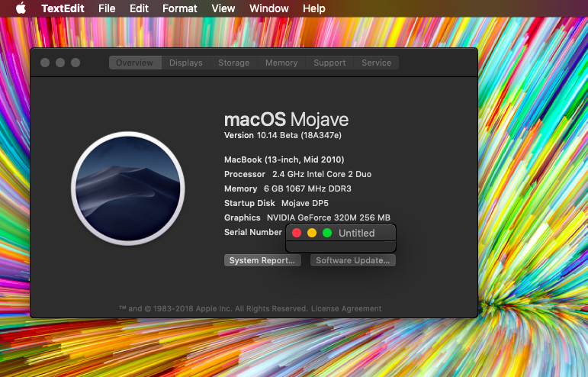Viewport: 588px width, 377px height.
Task: Click the Untitled window's empty text area
Action: pos(341,246)
